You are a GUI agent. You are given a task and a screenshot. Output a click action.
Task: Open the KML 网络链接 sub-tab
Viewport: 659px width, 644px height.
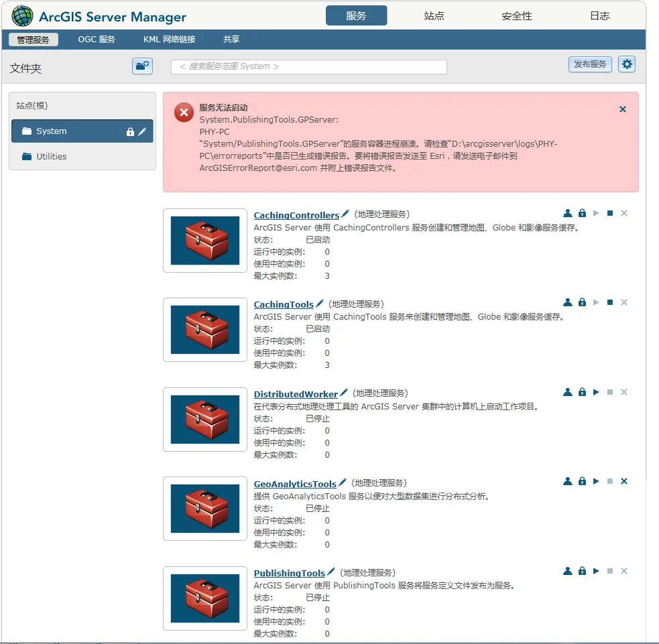170,40
